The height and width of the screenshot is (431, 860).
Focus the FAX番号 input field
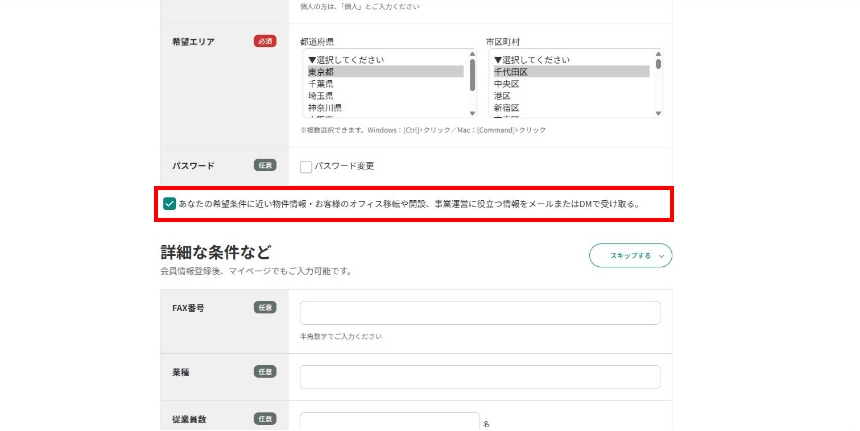(x=480, y=313)
